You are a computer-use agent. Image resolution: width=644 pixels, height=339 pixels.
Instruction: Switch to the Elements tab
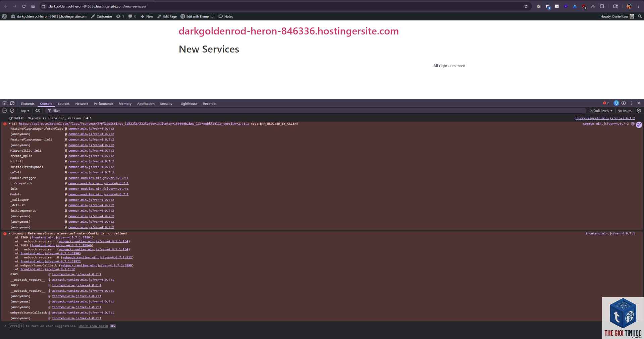click(28, 104)
